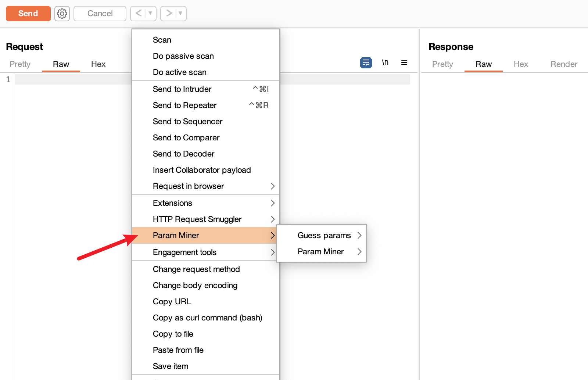Choose Send to Decoder
This screenshot has height=380, width=588.
[x=206, y=154]
